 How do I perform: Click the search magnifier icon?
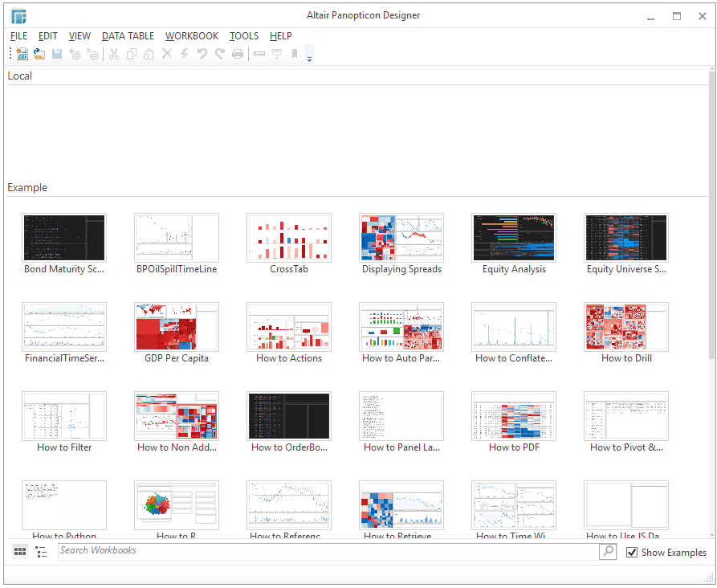point(608,551)
